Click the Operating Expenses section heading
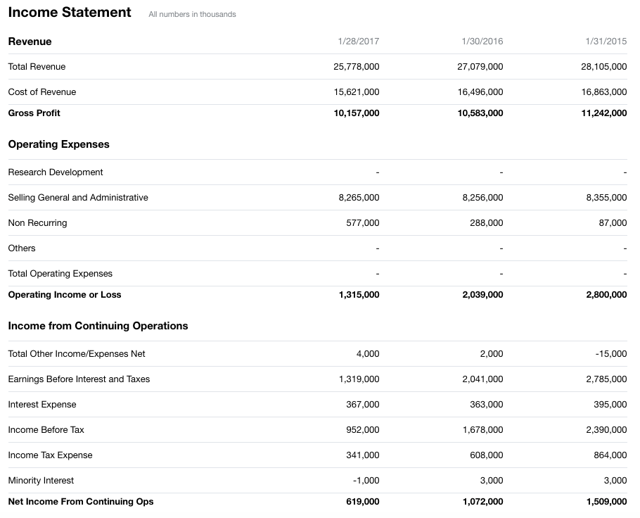This screenshot has width=640, height=518. pos(58,144)
